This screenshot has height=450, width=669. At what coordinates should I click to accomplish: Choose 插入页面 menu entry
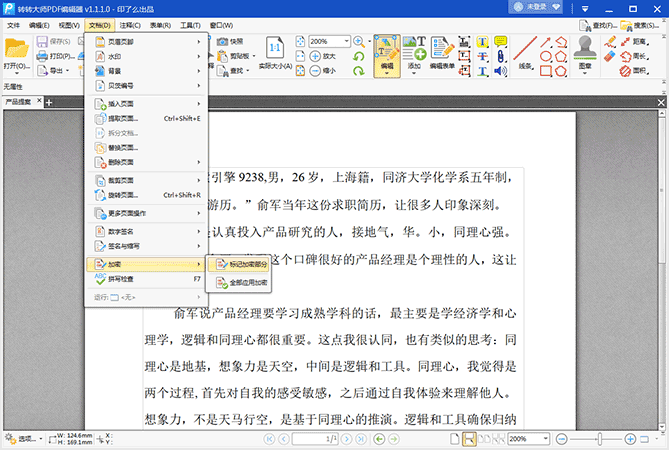(146, 104)
